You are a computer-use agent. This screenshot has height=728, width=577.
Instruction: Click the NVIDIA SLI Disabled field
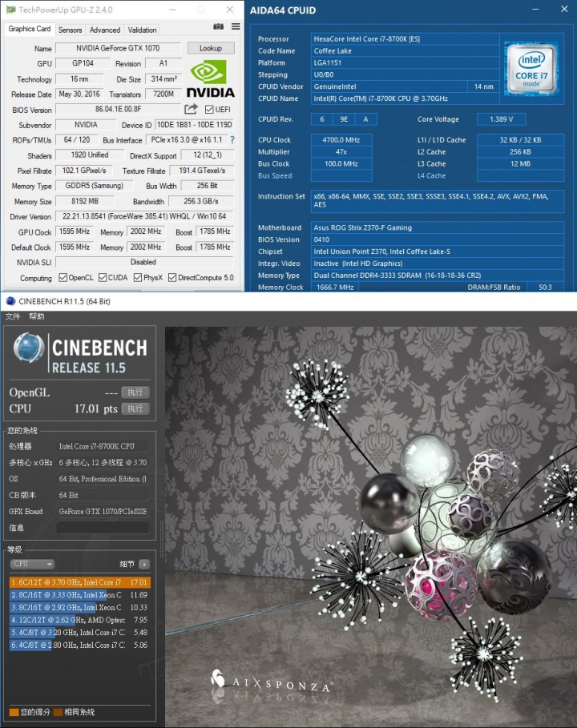[144, 263]
